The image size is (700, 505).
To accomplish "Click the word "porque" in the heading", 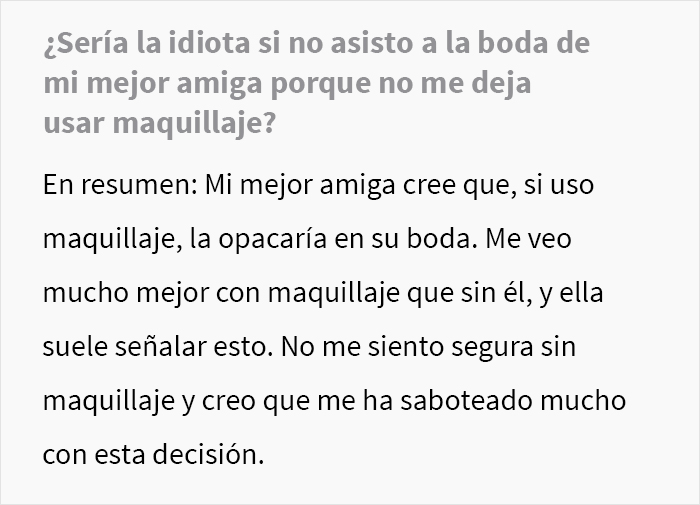I will click(321, 84).
